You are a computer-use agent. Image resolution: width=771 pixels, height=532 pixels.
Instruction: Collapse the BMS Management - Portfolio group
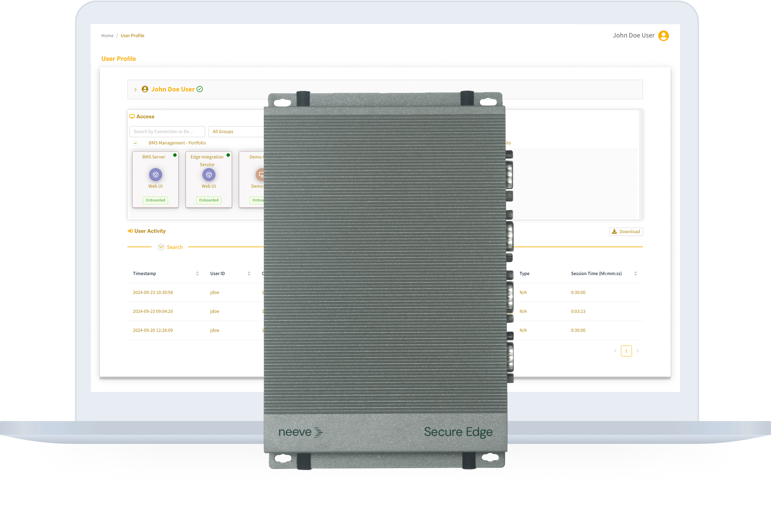pyautogui.click(x=135, y=143)
